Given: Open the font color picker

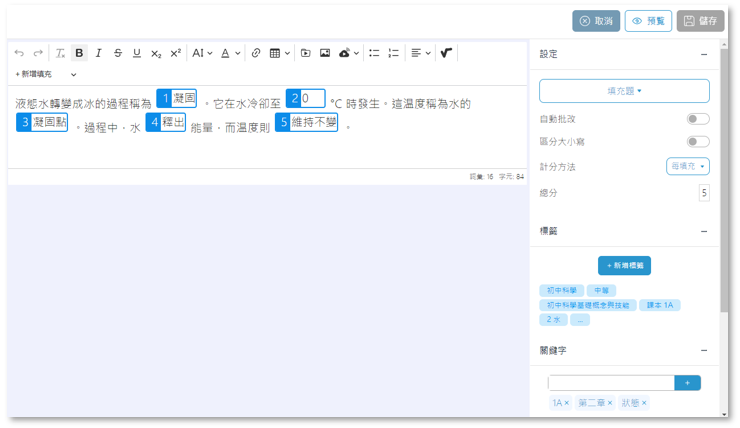Looking at the screenshot, I should [x=230, y=53].
